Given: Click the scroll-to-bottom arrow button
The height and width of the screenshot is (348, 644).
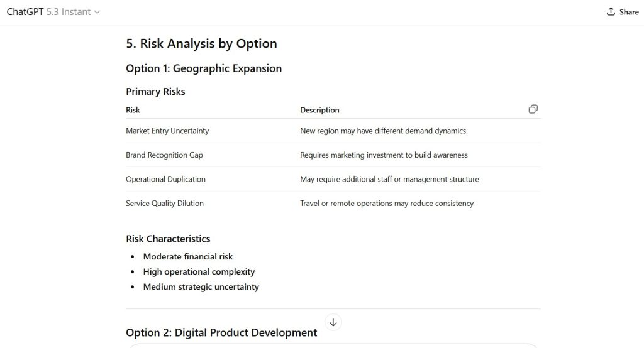Looking at the screenshot, I should click(x=333, y=322).
